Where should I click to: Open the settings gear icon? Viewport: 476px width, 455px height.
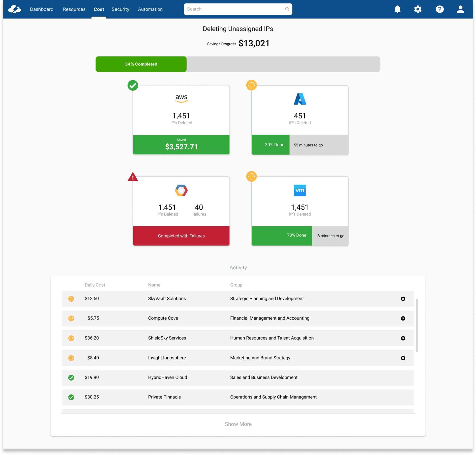point(418,9)
